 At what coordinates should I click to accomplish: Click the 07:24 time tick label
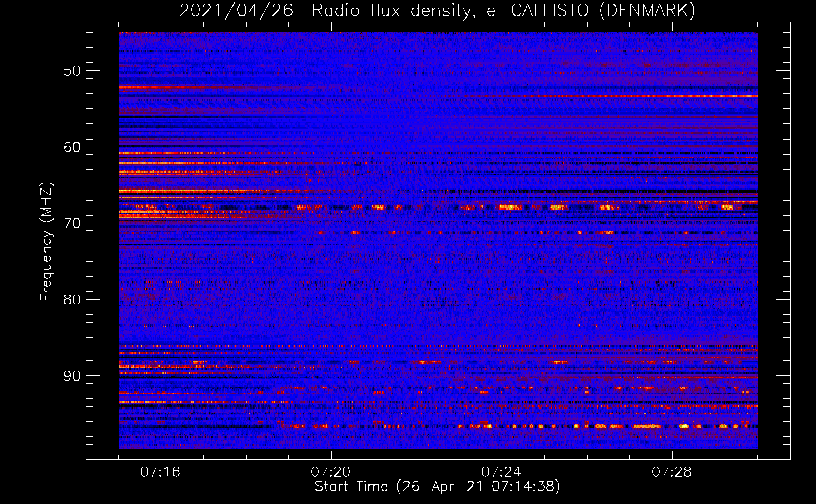(501, 472)
